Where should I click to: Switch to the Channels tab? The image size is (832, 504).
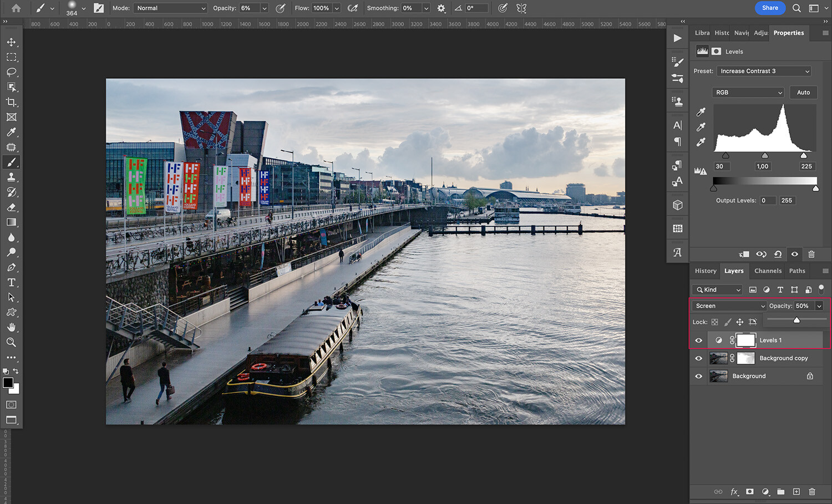tap(768, 271)
